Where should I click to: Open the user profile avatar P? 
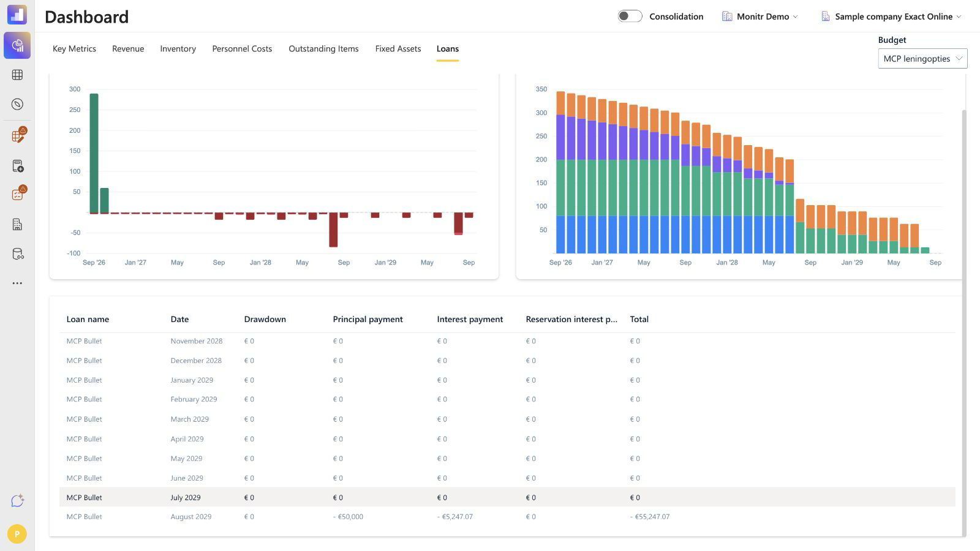tap(17, 534)
